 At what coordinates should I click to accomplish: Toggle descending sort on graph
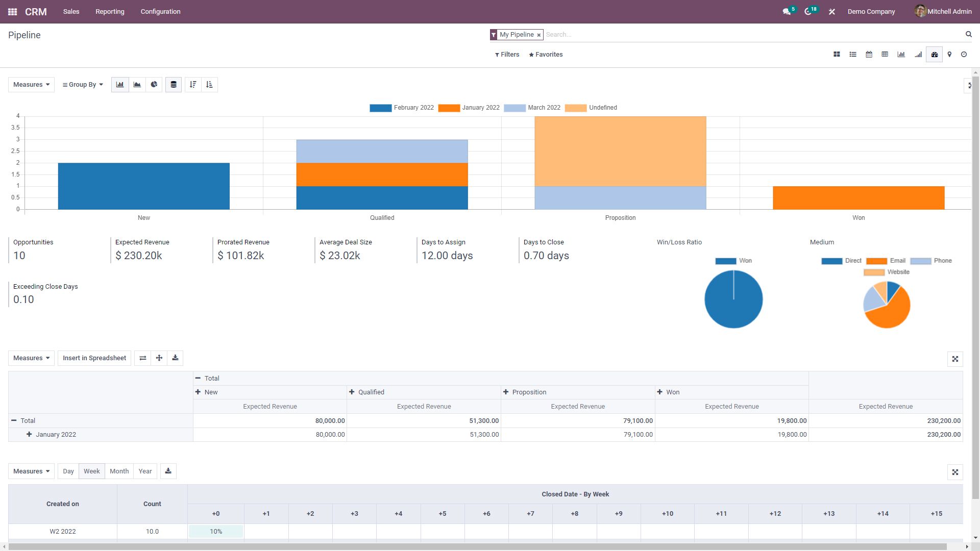(x=193, y=85)
